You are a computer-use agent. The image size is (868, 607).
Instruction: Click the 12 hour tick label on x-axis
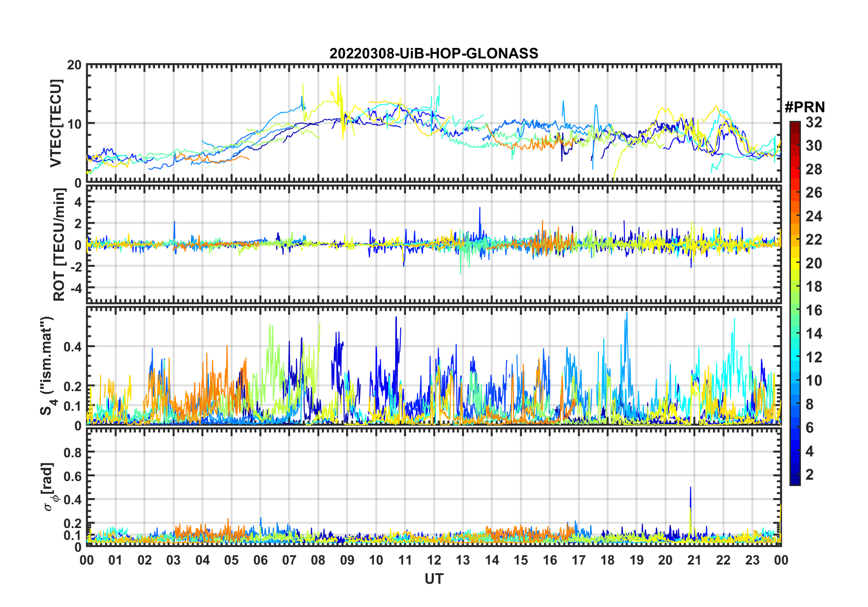[x=434, y=560]
